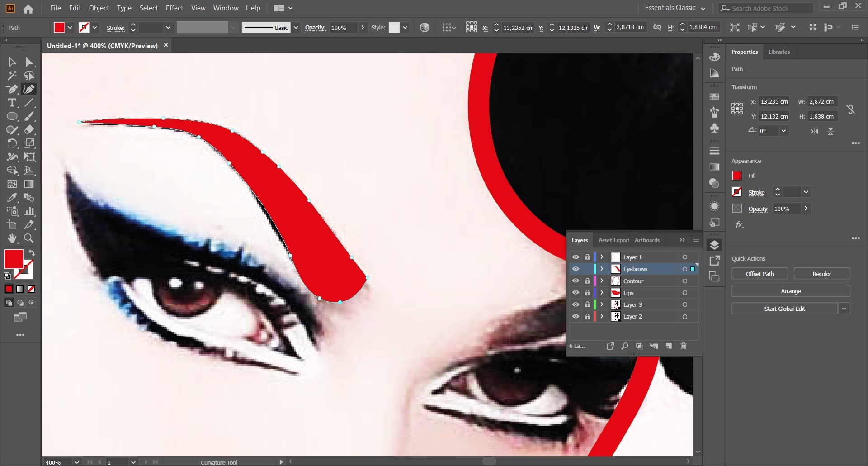Toggle constrain width and height proportions
The width and height of the screenshot is (868, 466).
coord(850,109)
